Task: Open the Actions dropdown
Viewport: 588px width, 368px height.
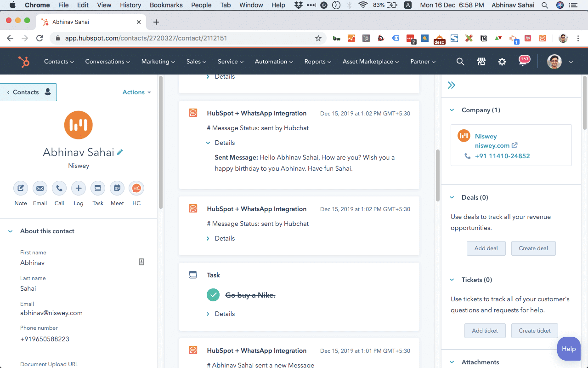Action: tap(136, 92)
